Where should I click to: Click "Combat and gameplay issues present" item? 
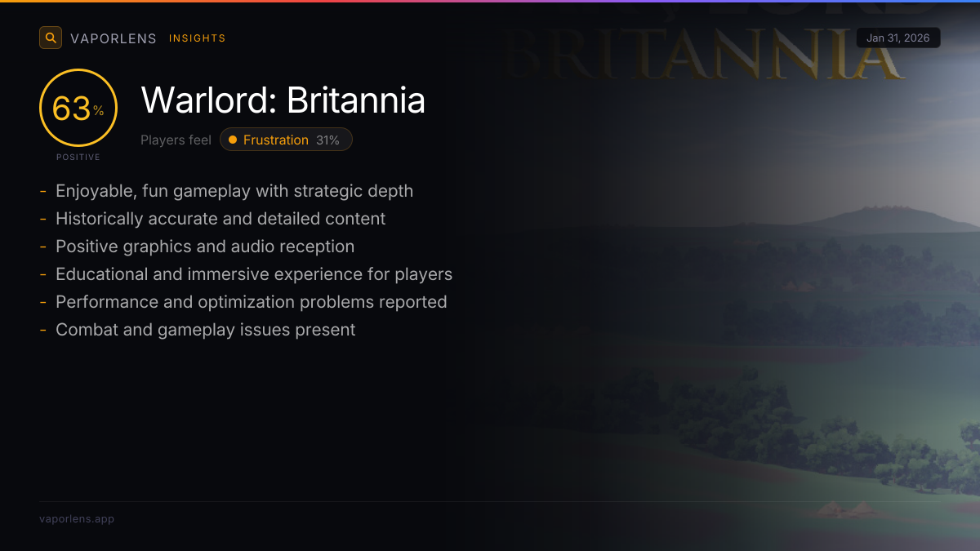[x=206, y=330]
